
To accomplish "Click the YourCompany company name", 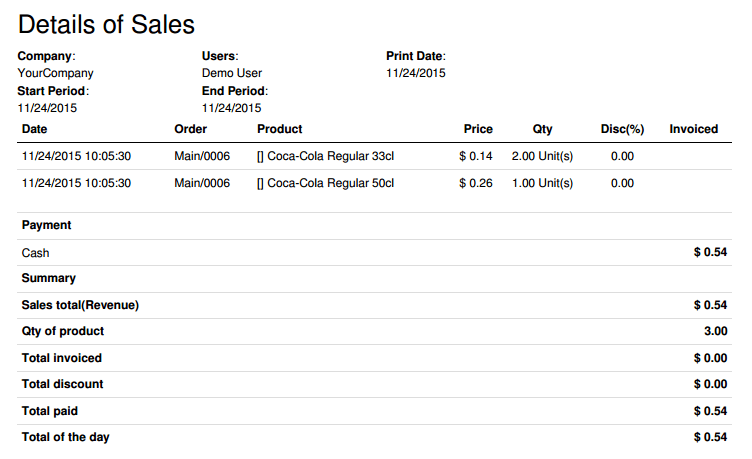I will click(x=56, y=73).
